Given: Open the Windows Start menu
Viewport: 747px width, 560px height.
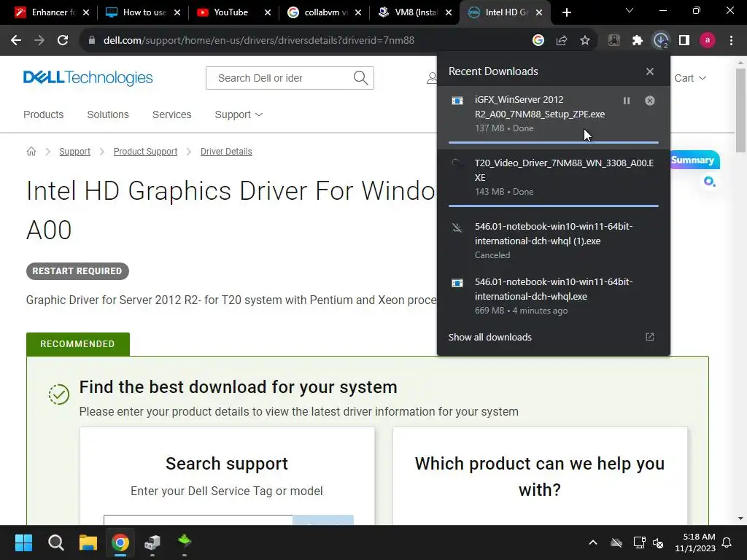Looking at the screenshot, I should 23,542.
